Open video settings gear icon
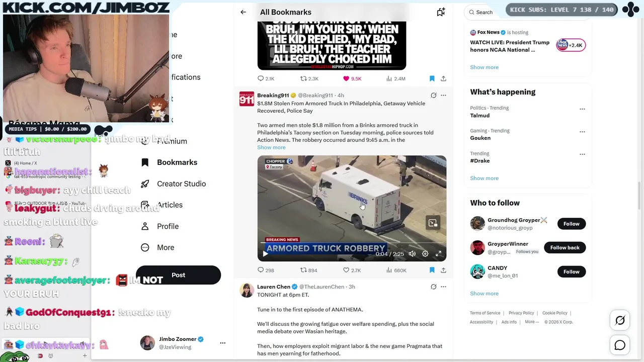Image resolution: width=644 pixels, height=362 pixels. point(425,254)
